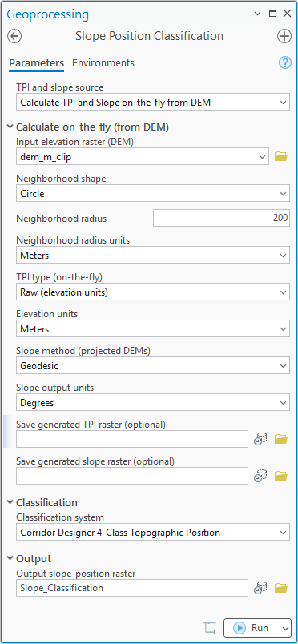Collapse the Classification section
Image resolution: width=298 pixels, height=644 pixels.
[x=10, y=502]
